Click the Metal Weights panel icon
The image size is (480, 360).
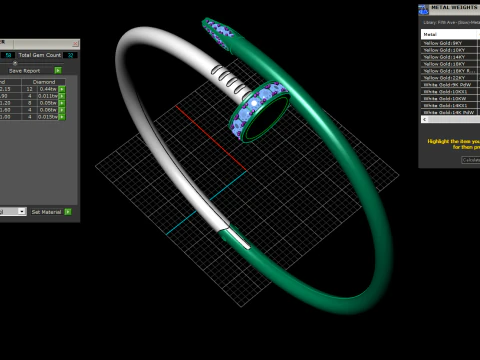click(x=423, y=9)
